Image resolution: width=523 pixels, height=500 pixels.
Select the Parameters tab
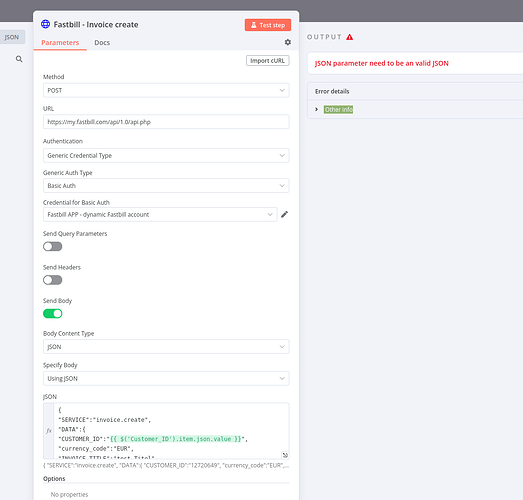[x=60, y=43]
